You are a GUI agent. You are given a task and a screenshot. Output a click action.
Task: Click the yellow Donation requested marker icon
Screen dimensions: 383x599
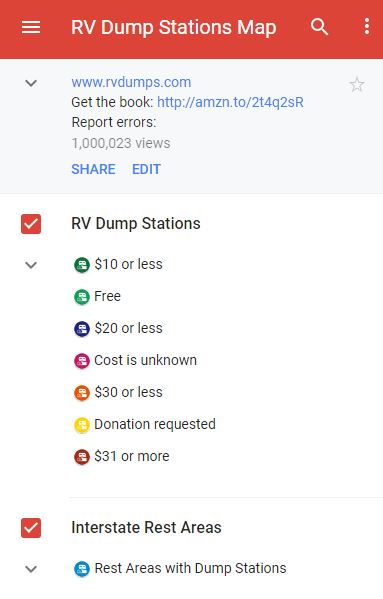[x=82, y=425]
